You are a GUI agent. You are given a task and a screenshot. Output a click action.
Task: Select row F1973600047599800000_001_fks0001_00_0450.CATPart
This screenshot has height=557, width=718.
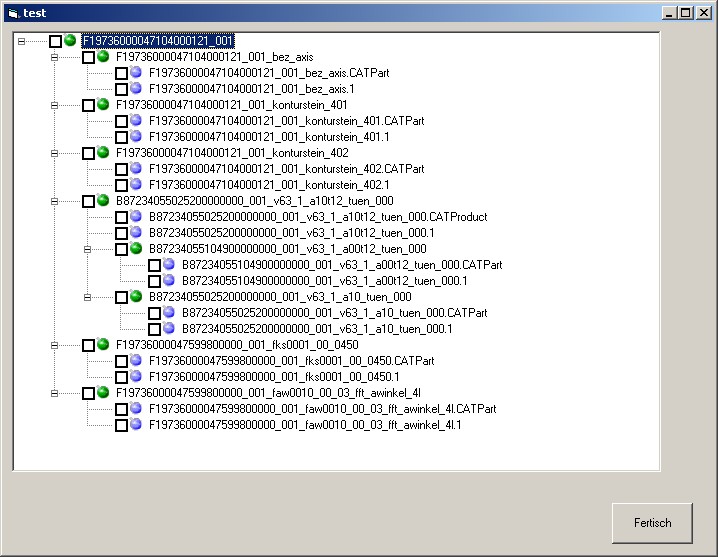tap(292, 361)
